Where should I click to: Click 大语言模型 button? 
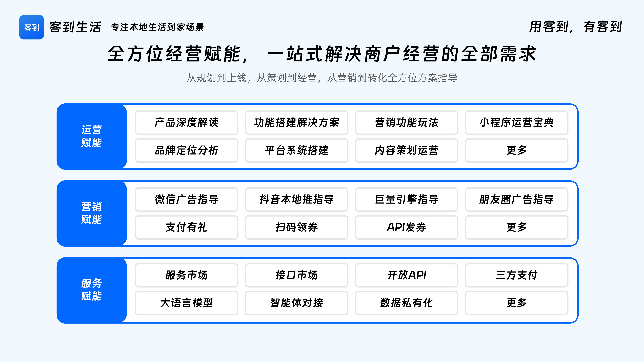coord(186,303)
